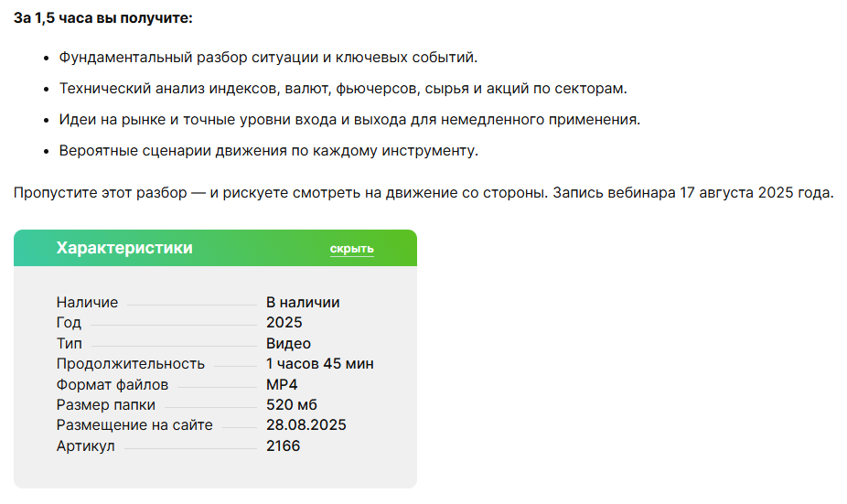Click the "Год" row value 2025
The image size is (847, 504).
click(x=284, y=323)
